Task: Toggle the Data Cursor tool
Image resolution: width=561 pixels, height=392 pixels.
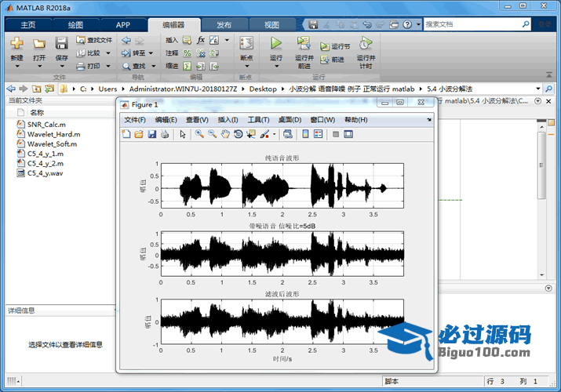Action: click(x=251, y=134)
